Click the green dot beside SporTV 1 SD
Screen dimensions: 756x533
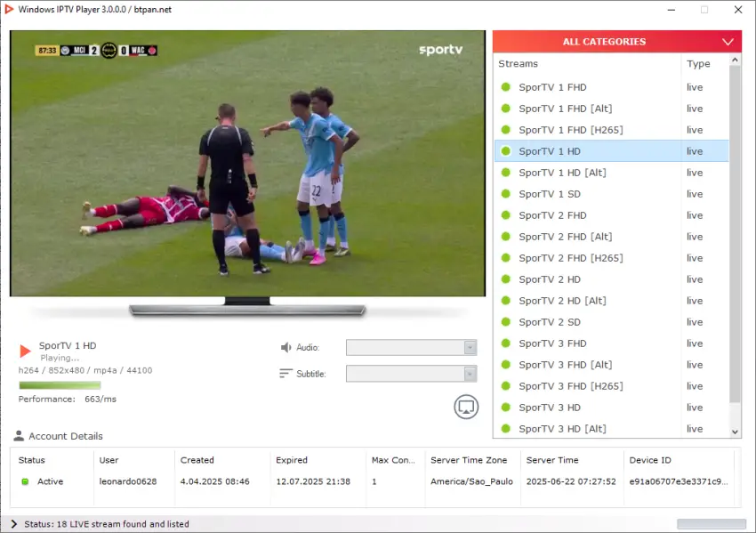pyautogui.click(x=506, y=194)
